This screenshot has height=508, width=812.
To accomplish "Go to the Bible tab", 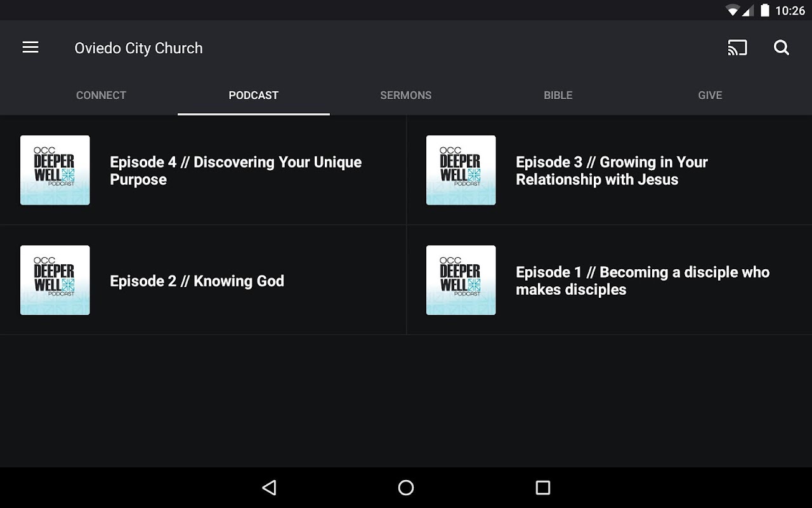I will point(558,95).
